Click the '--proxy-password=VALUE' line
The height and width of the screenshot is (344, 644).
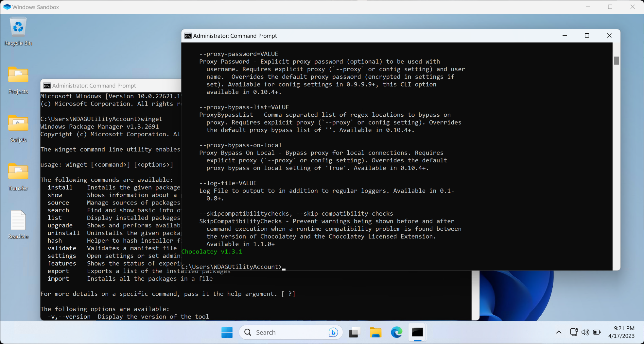pyautogui.click(x=239, y=54)
